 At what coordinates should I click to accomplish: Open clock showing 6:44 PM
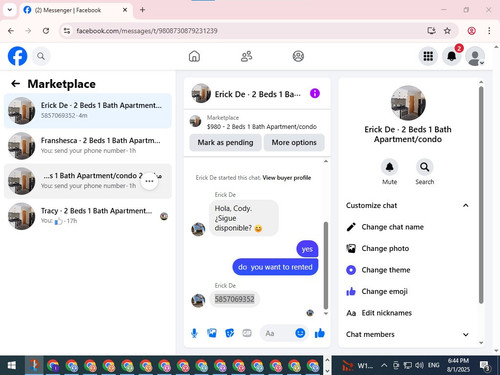458,365
